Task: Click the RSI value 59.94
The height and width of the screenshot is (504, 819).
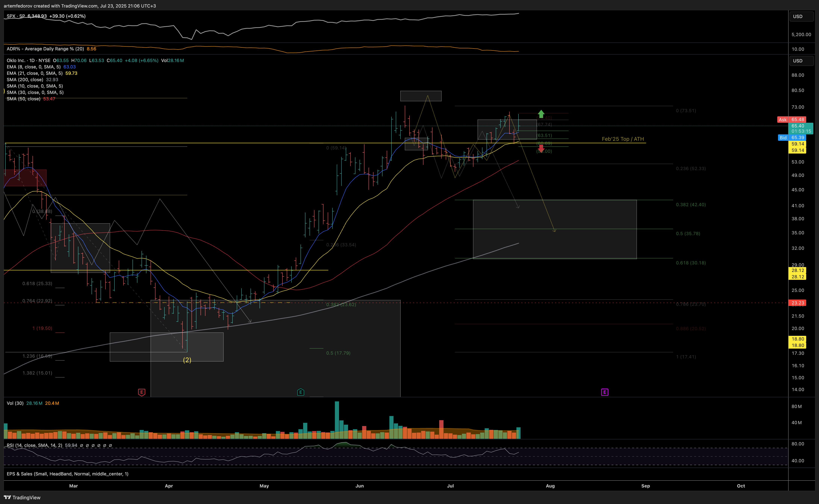Action: pyautogui.click(x=71, y=445)
